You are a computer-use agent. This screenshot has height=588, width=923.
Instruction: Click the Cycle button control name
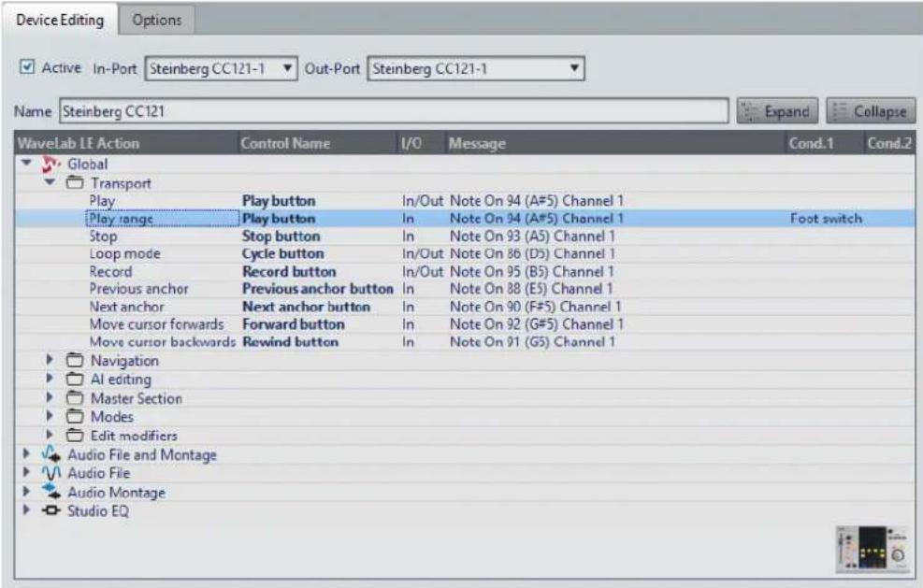283,253
